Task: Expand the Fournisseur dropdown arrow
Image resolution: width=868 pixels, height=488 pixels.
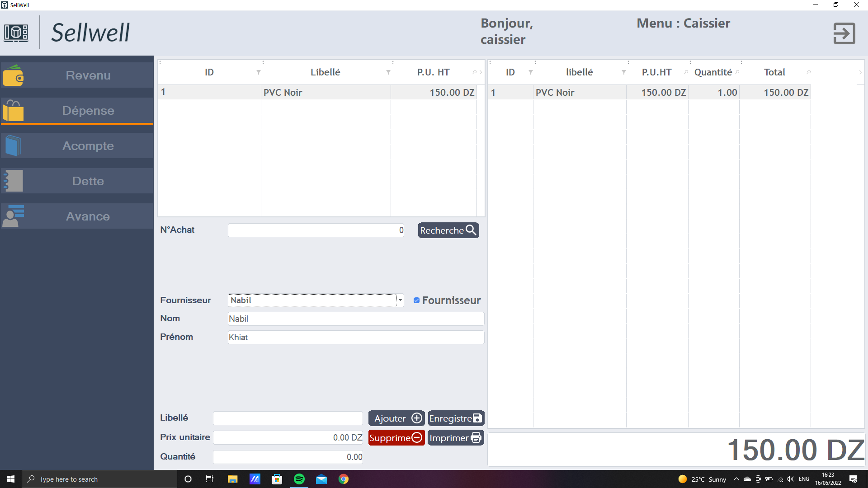Action: point(400,300)
